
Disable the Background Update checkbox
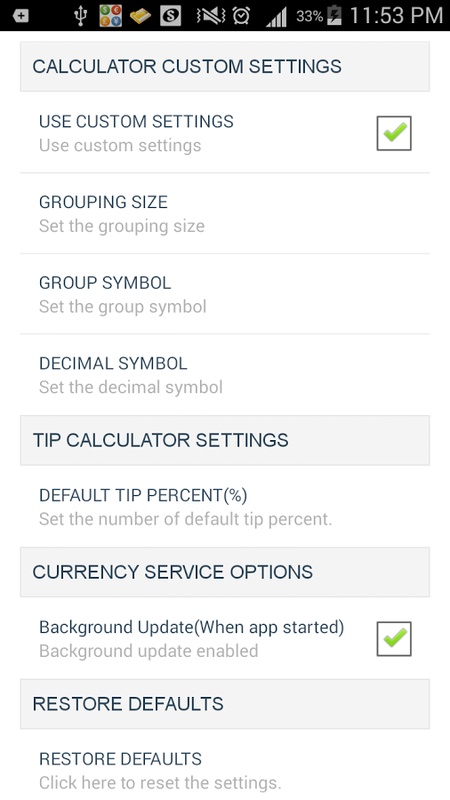394,639
